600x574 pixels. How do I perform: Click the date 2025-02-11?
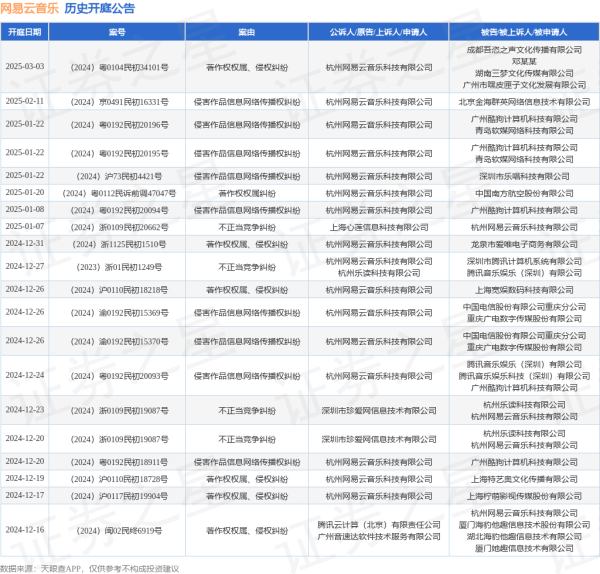(24, 101)
